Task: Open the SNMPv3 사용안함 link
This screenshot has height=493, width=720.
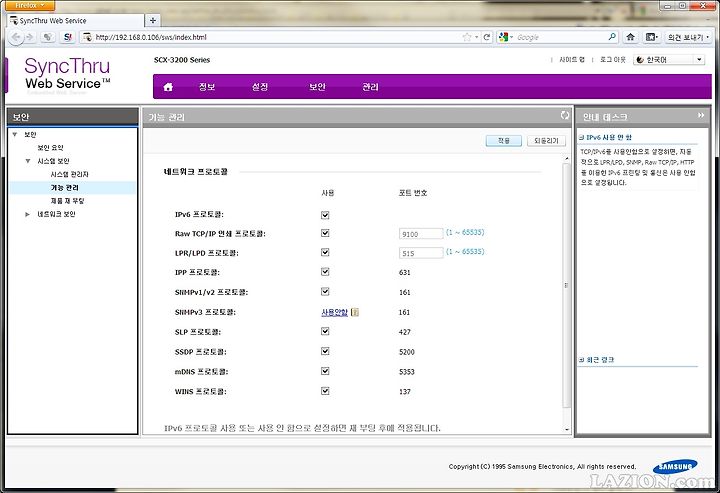Action: pyautogui.click(x=334, y=312)
